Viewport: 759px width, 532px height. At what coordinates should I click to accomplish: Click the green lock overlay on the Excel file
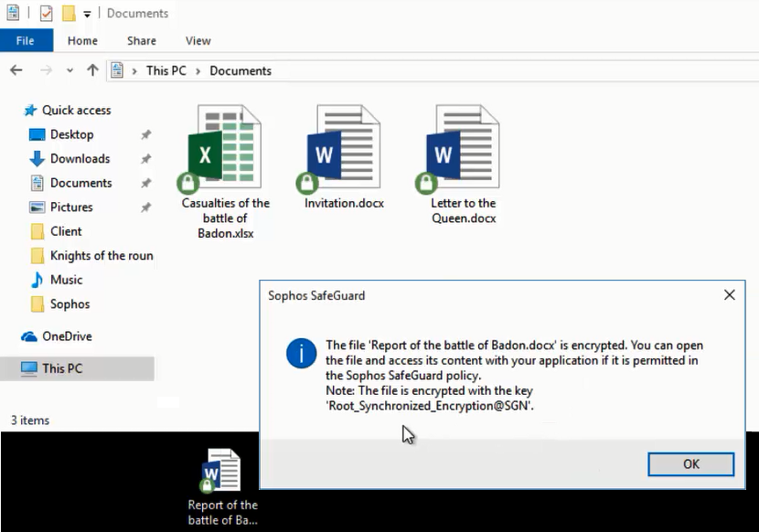pyautogui.click(x=187, y=183)
